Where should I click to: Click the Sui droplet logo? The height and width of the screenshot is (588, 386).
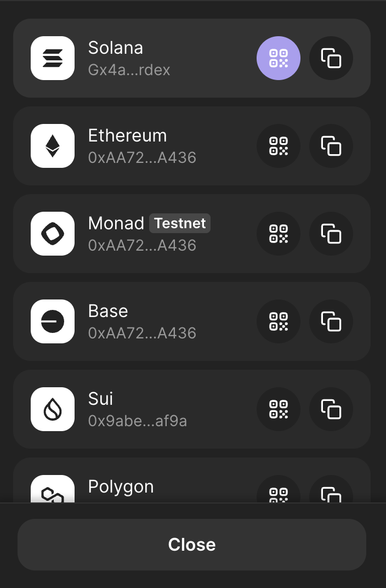pos(53,409)
